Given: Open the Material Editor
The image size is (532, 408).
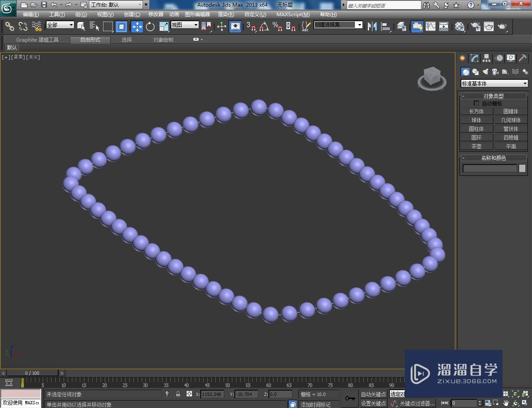Looking at the screenshot, I should point(459,27).
